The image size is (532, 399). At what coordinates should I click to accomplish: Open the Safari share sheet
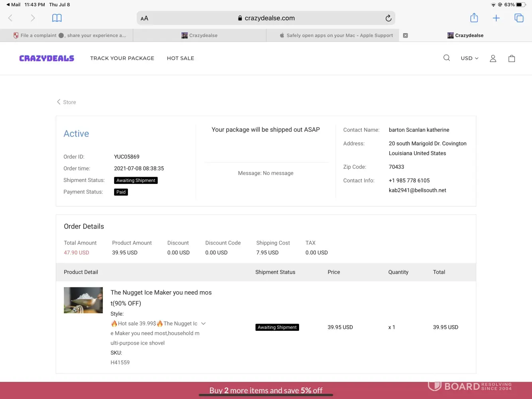474,18
